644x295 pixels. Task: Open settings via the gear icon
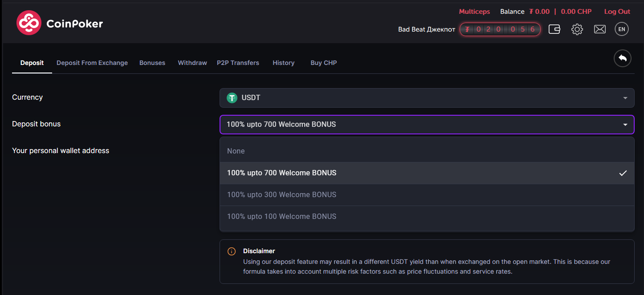tap(577, 29)
